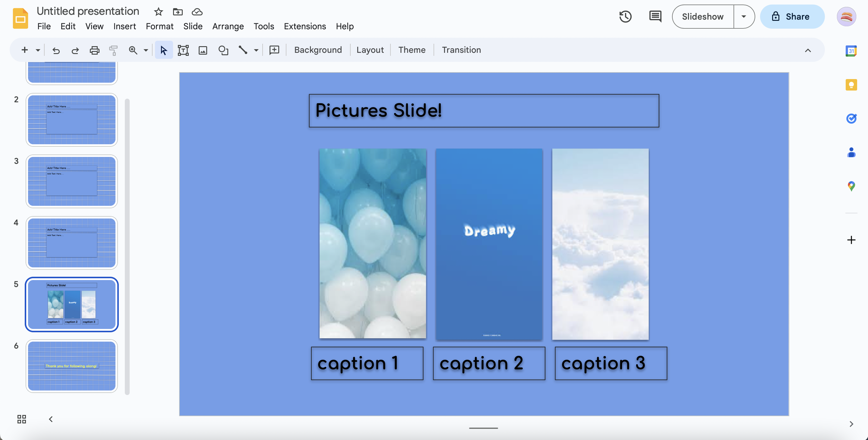Select slide 3 thumbnail
The width and height of the screenshot is (868, 440).
coord(72,181)
